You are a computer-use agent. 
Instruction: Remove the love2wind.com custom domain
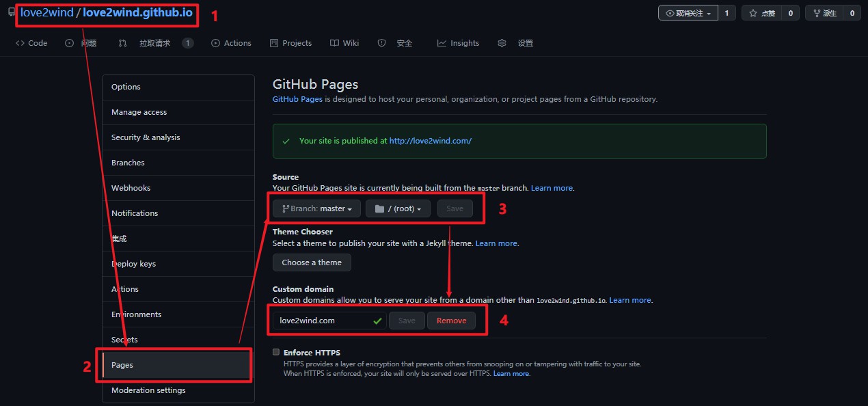[x=451, y=321]
